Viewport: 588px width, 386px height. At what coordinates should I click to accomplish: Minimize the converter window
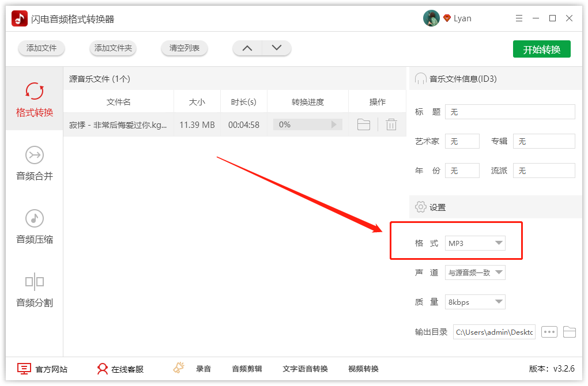coord(536,18)
